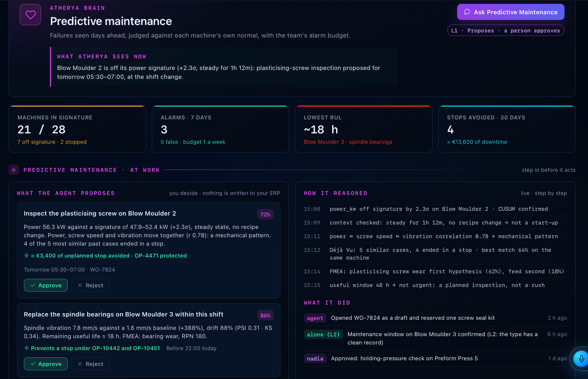Click the bolt icon beside Prevents a stop under OP-10442
Screen dimensions: 588x379
point(26,348)
